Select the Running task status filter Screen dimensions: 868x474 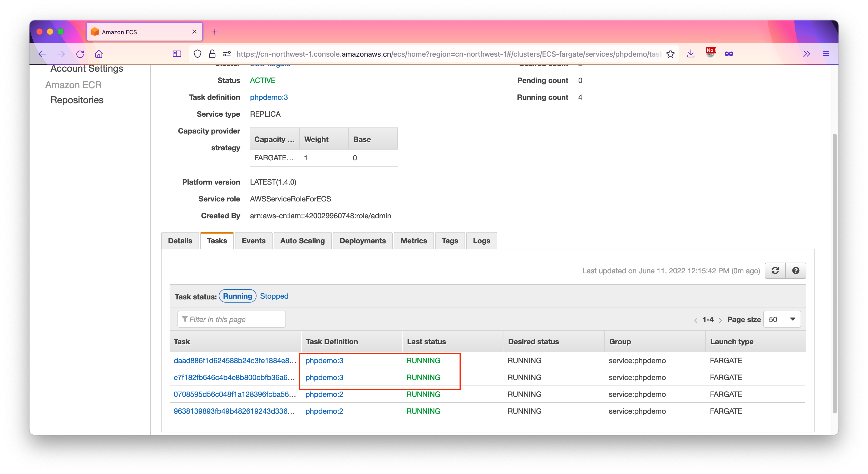click(238, 296)
